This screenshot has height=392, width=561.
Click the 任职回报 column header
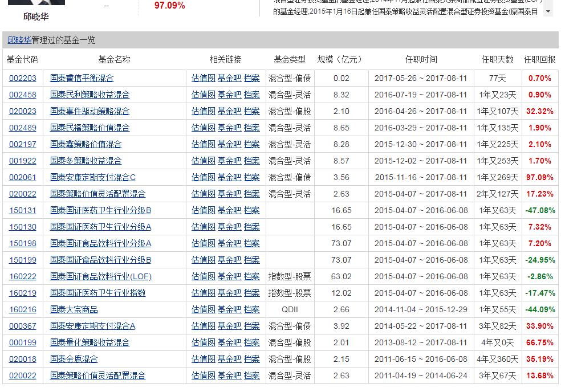[x=539, y=59]
